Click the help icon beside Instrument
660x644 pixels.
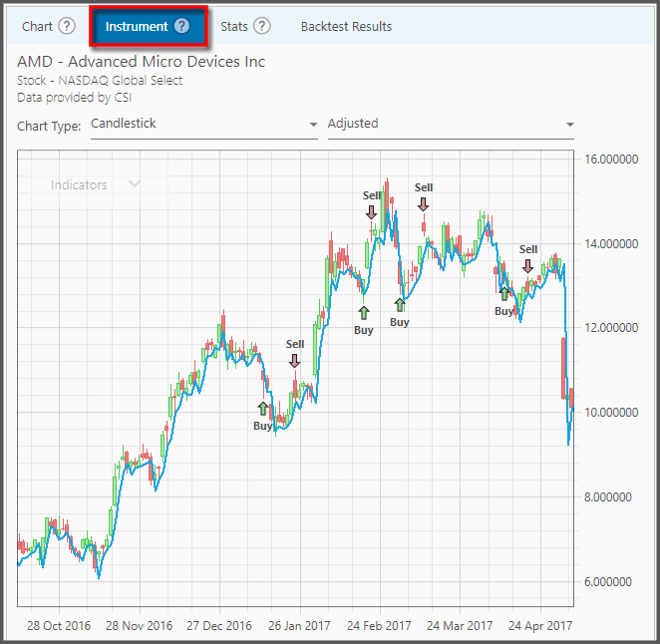181,26
